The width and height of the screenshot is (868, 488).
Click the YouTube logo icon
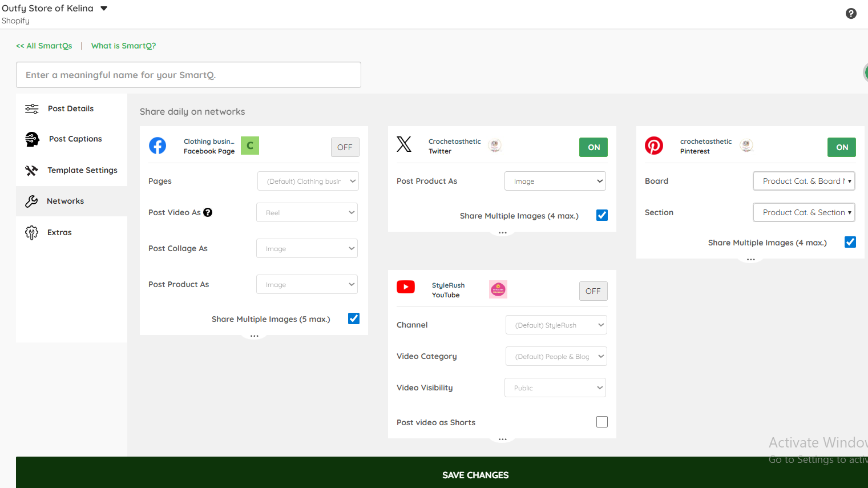(406, 287)
